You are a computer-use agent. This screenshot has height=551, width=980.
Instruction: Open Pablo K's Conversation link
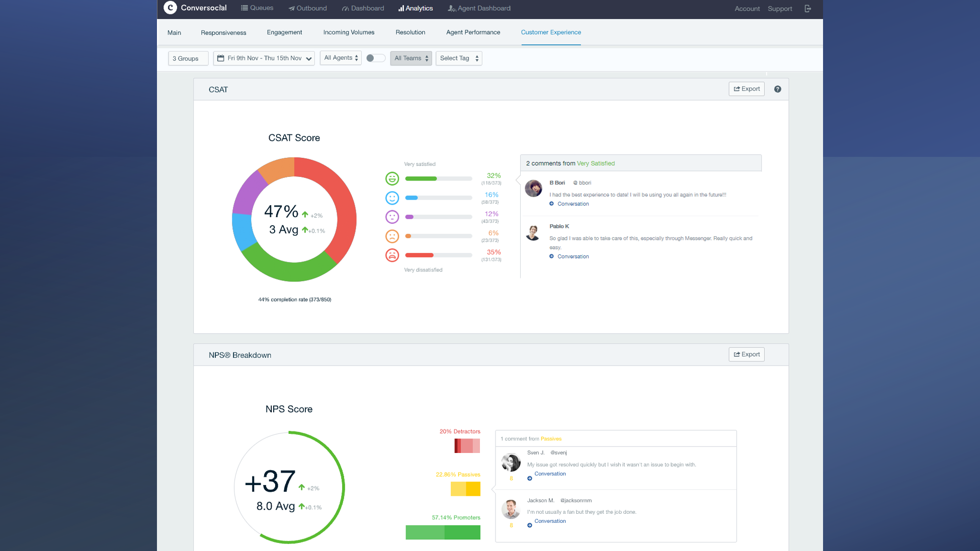(573, 256)
